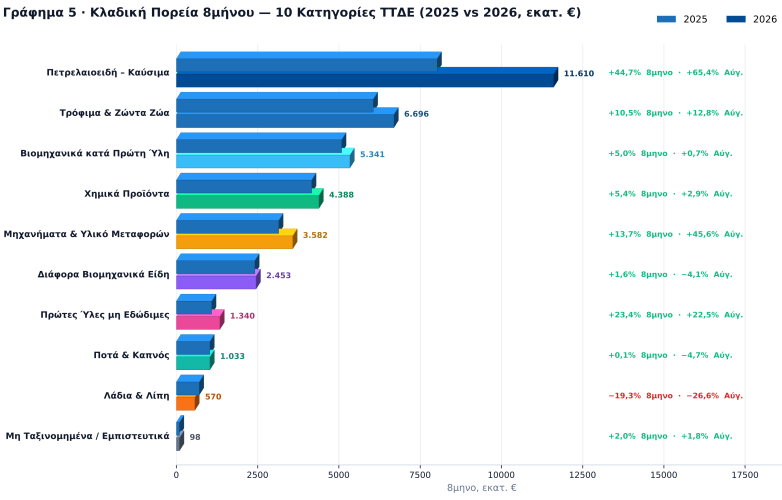Click the 11.610 value label
This screenshot has width=782, height=500.
tap(579, 73)
